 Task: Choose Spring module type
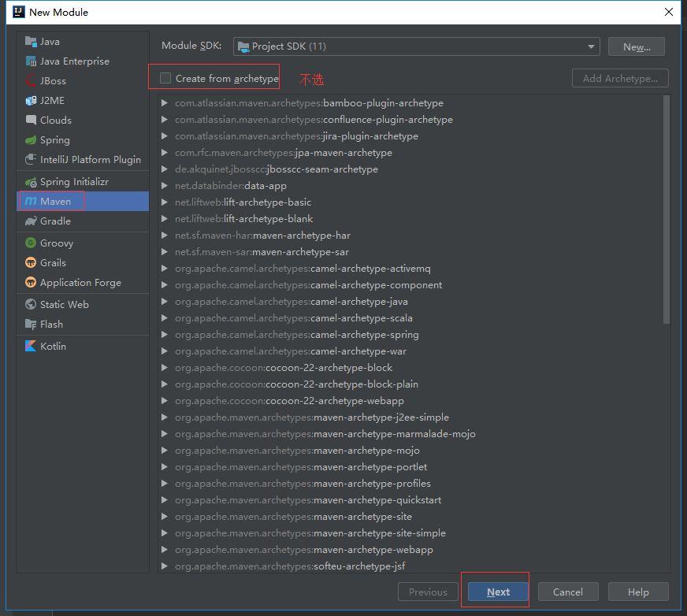(83, 140)
